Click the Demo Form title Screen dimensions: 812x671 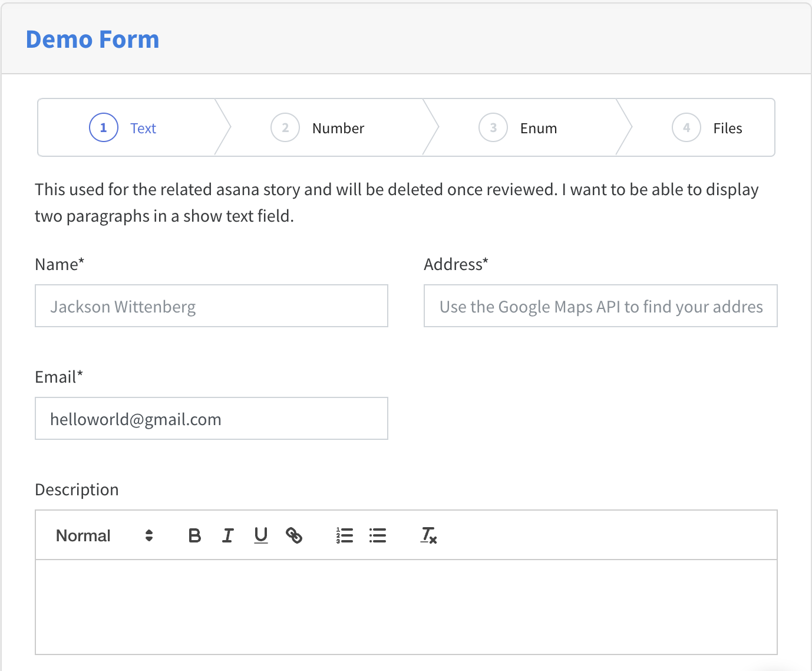pyautogui.click(x=93, y=40)
